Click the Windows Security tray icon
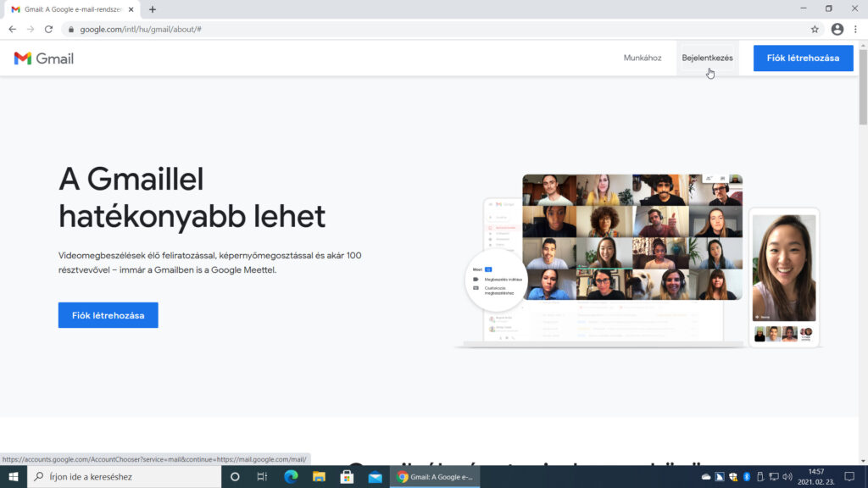This screenshot has width=868, height=488. click(733, 476)
